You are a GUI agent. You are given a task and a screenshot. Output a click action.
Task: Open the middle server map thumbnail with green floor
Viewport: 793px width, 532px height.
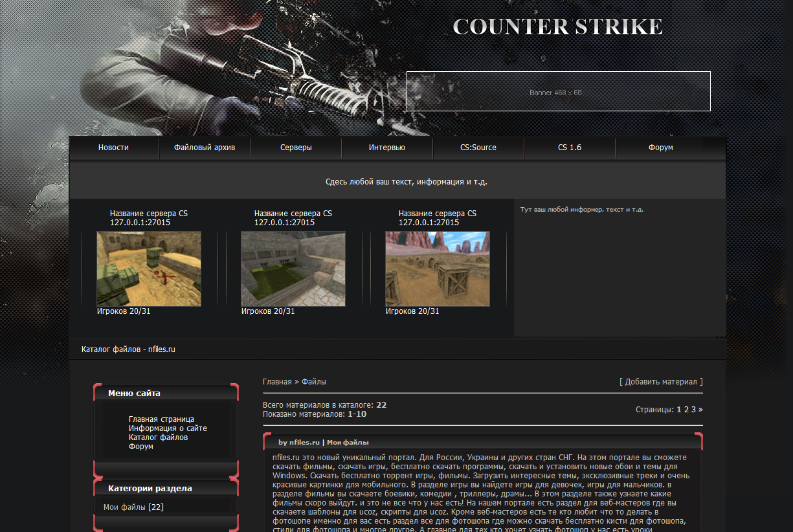[293, 269]
